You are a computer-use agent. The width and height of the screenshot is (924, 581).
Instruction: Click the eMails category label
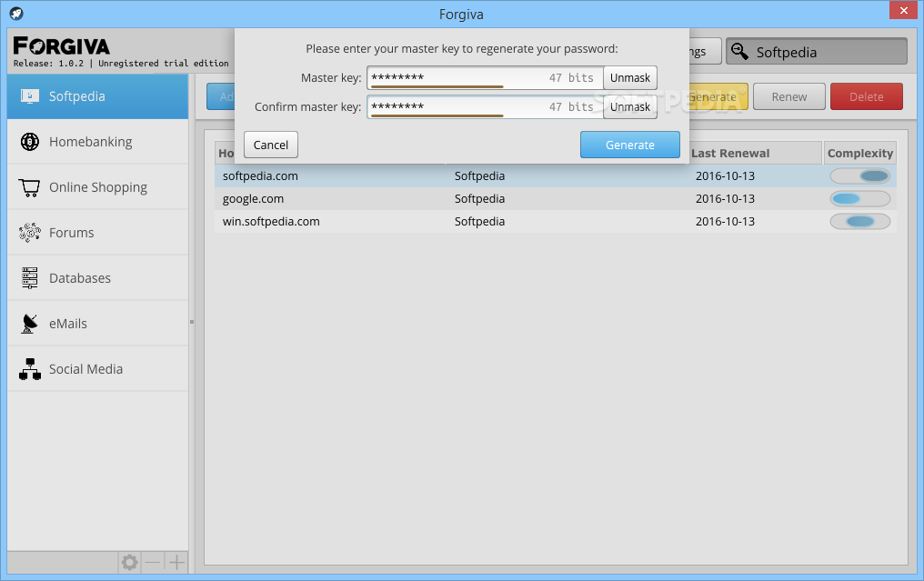pos(68,324)
